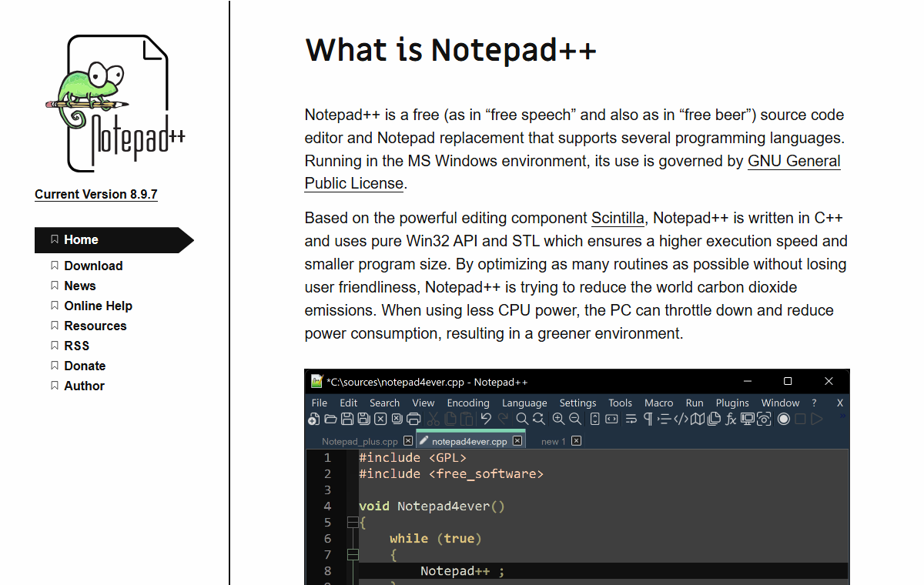Toggle synchronized vertical scrolling icon

[594, 419]
